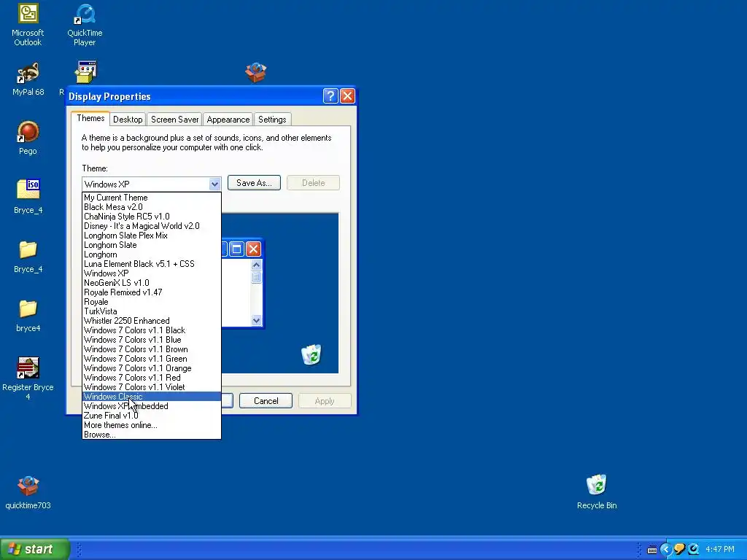
Task: Choose More themes online... entry
Action: (x=152, y=425)
